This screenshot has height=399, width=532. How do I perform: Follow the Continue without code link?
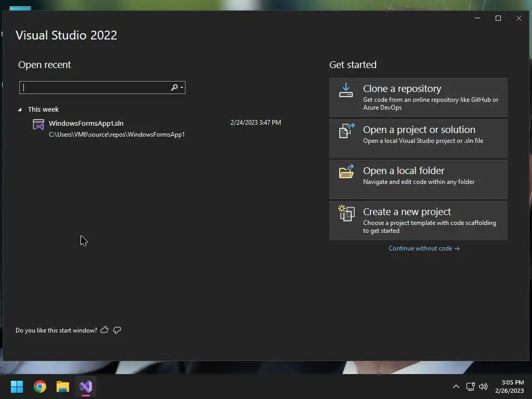click(x=424, y=248)
